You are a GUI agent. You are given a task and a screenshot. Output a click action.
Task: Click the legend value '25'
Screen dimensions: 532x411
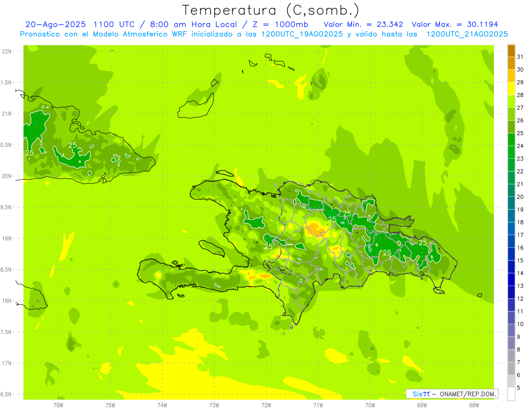point(520,133)
